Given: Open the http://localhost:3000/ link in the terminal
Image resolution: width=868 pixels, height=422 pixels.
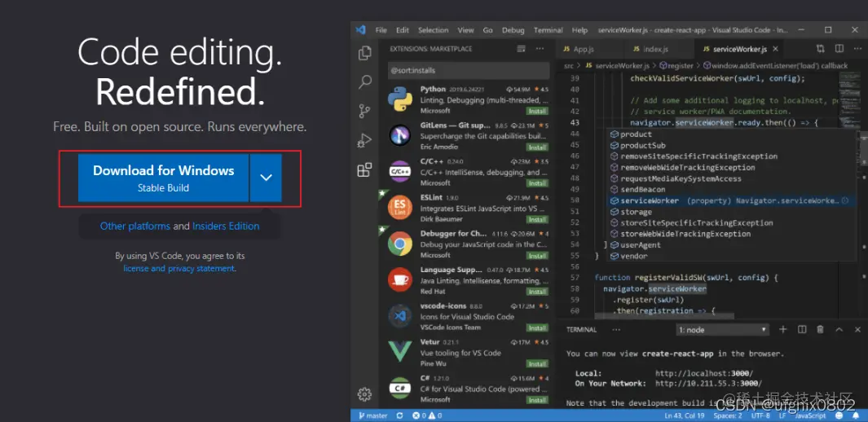Looking at the screenshot, I should (704, 373).
